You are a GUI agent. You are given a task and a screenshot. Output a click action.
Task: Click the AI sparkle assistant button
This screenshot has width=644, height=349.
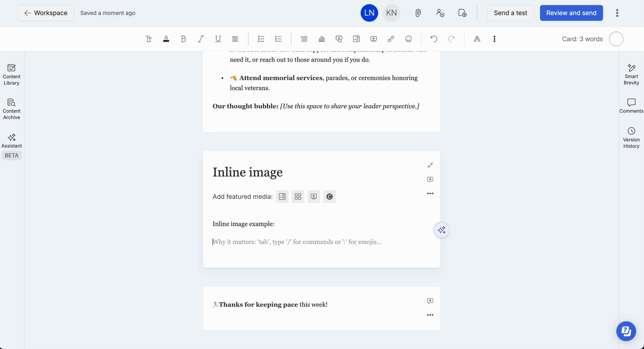[441, 230]
